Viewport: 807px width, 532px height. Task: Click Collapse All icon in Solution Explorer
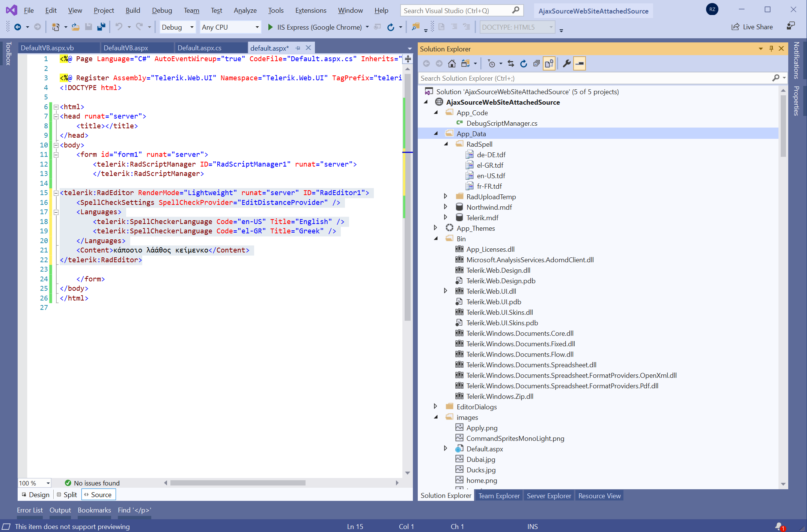(x=536, y=64)
